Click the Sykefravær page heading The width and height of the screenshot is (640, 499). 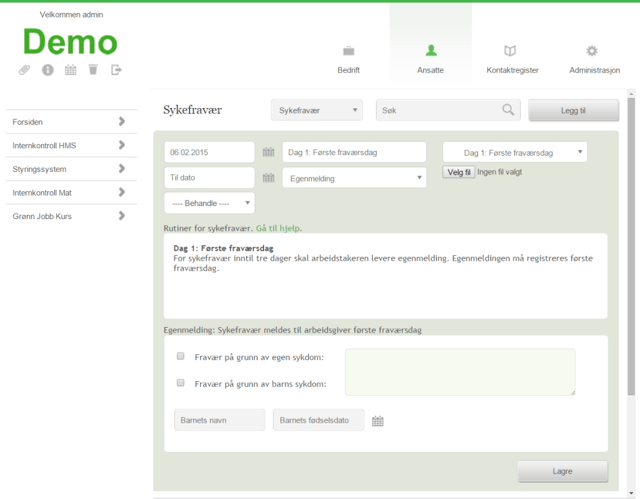pyautogui.click(x=192, y=110)
